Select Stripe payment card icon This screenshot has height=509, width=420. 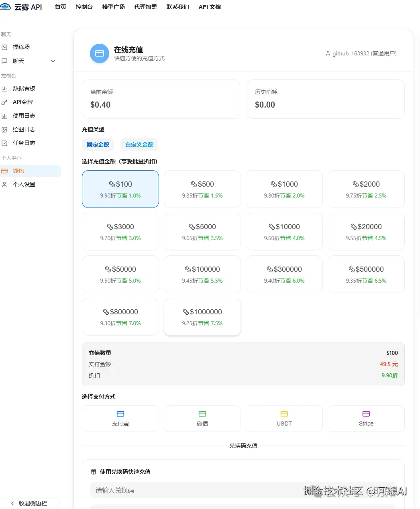(x=366, y=413)
